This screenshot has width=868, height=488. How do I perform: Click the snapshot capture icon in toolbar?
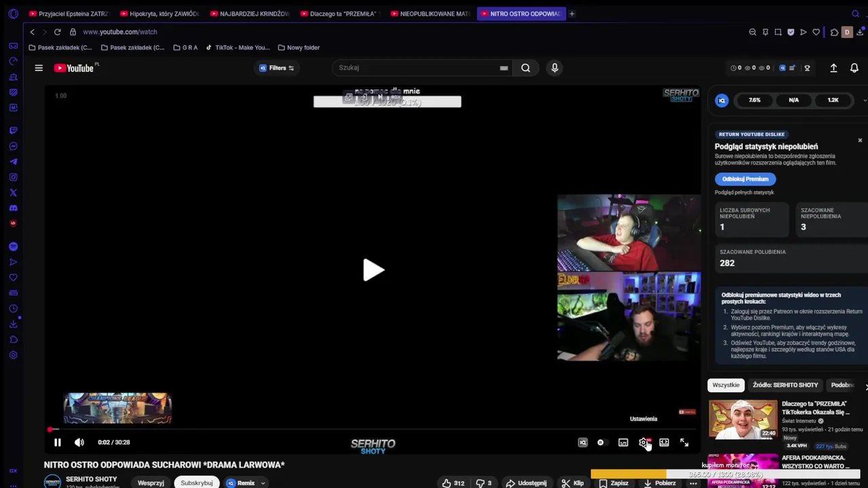pyautogui.click(x=778, y=32)
